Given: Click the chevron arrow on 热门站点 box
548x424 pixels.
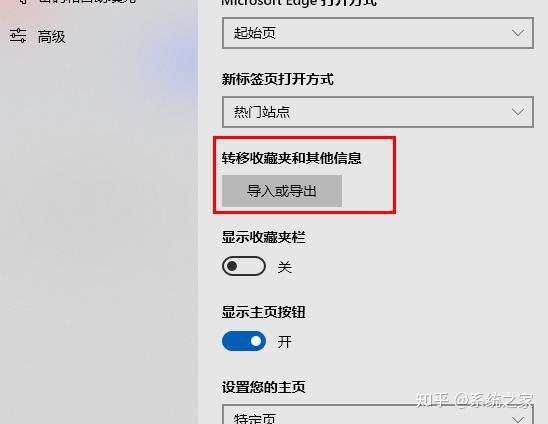Looking at the screenshot, I should coord(518,112).
